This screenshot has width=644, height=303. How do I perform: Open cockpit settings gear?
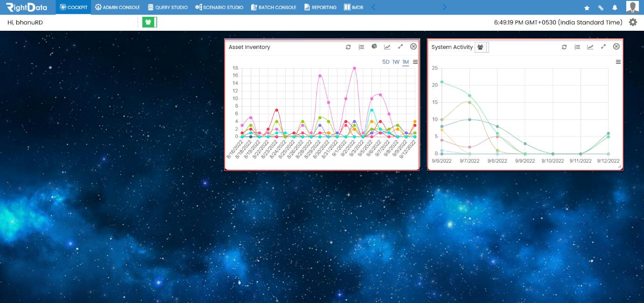(633, 22)
